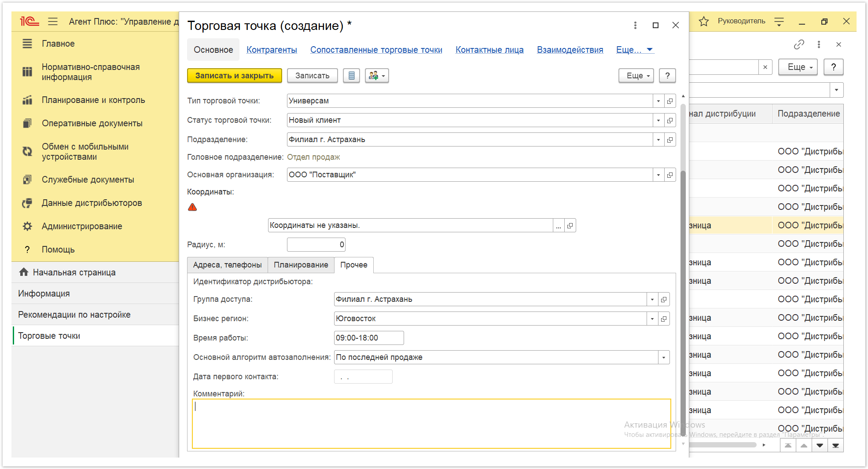Expand Основной алгоритм автозаполнения dropdown
This screenshot has height=469, width=868.
(664, 357)
